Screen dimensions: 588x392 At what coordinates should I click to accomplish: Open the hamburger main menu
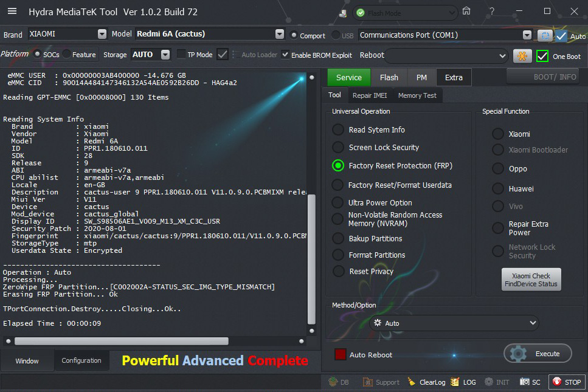coord(12,11)
